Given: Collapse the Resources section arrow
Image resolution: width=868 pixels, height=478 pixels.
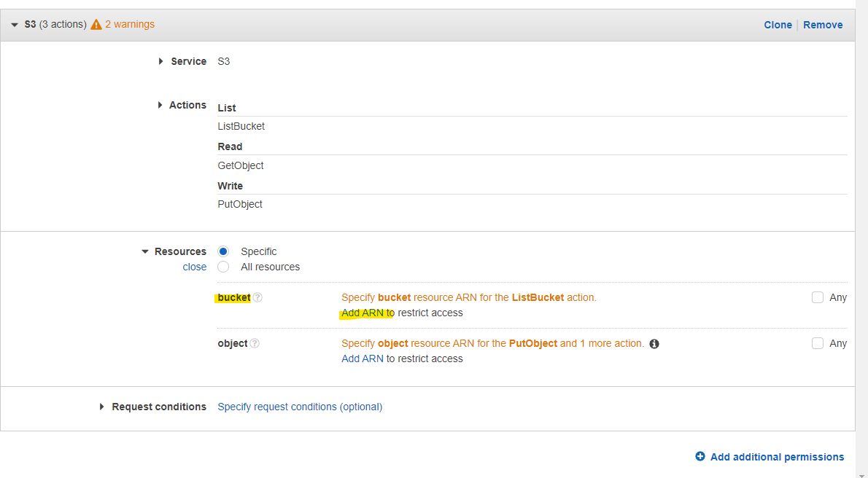Looking at the screenshot, I should click(x=145, y=251).
